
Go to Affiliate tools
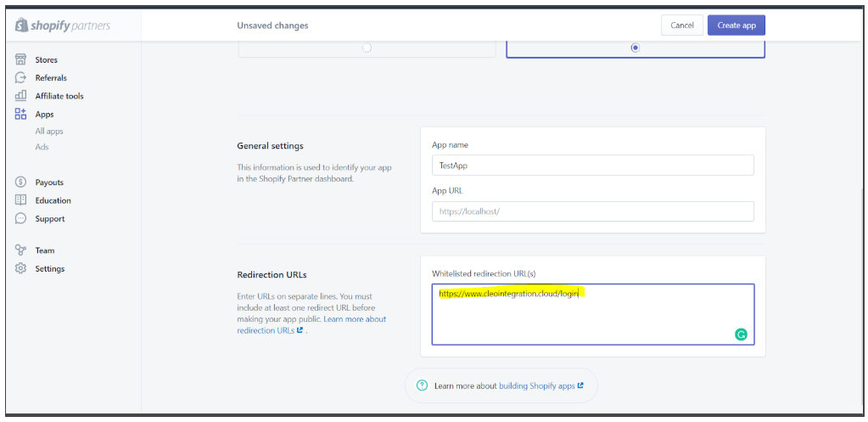pyautogui.click(x=59, y=96)
